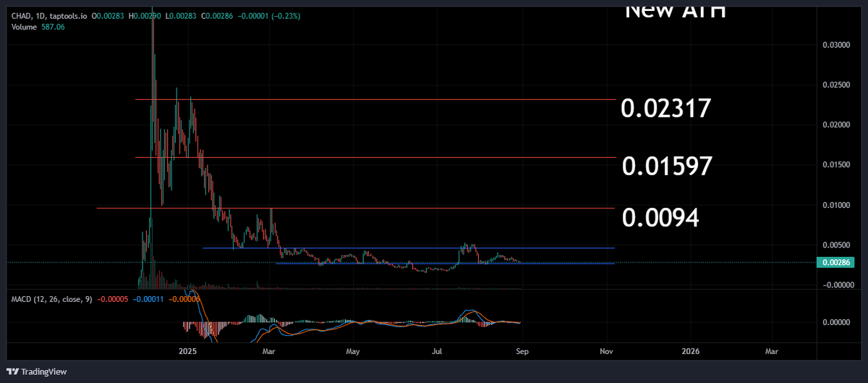Click the 0.01500 price axis label
This screenshot has height=383, width=868.
click(835, 166)
